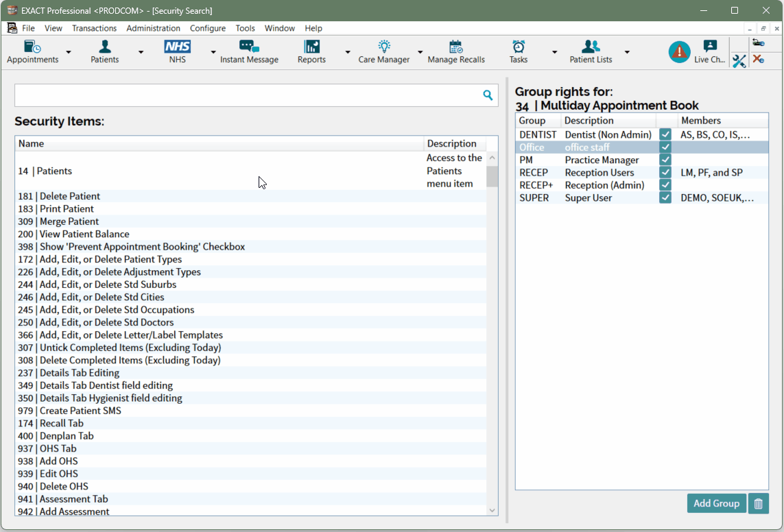Click the Add Group button

click(716, 503)
